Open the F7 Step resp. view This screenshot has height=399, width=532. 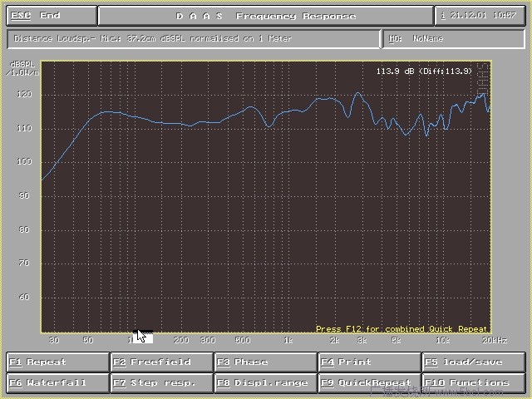point(161,383)
